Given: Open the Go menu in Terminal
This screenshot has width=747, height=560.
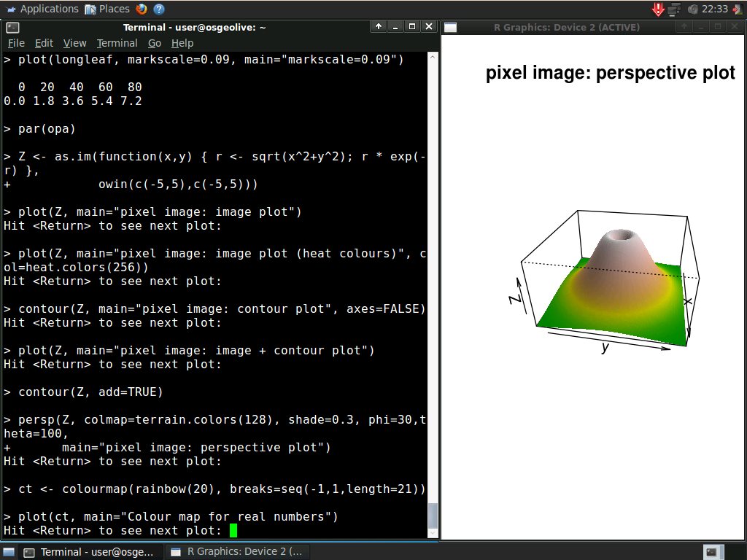Looking at the screenshot, I should coord(154,43).
